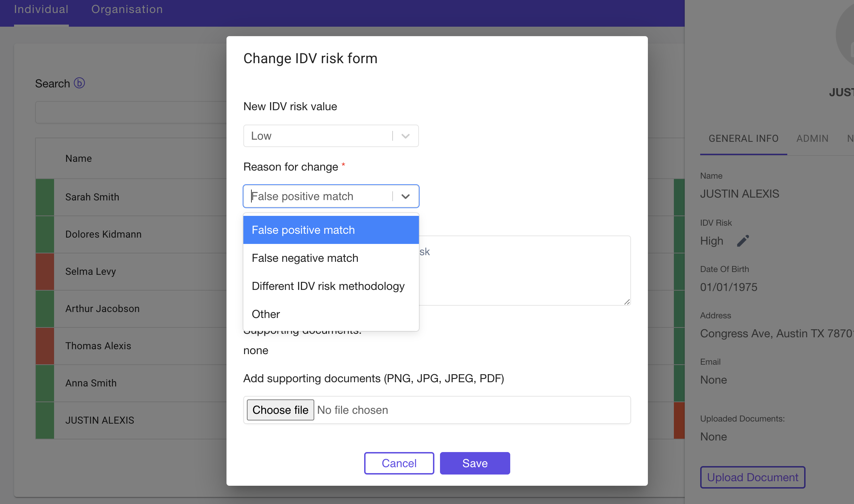Screen dimensions: 854x504
Task: Click the Choose file button
Action: coord(280,410)
